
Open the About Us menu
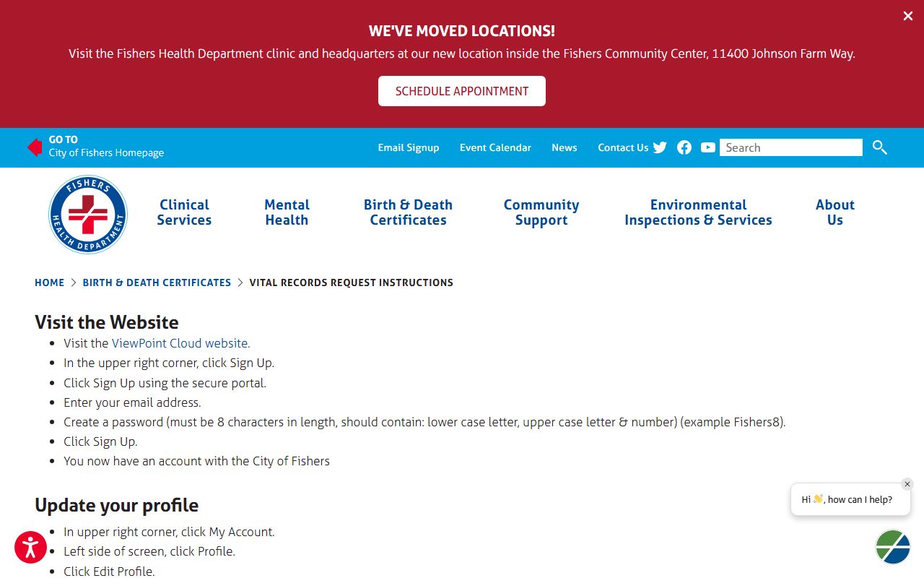coord(835,212)
